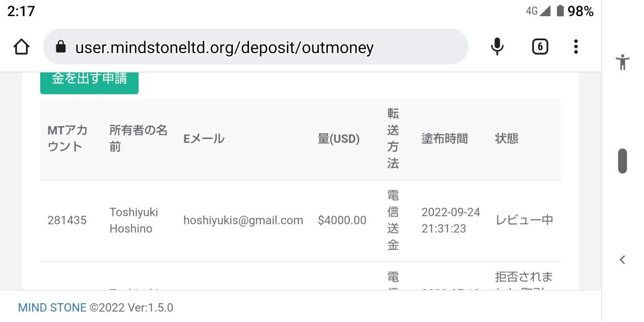
Task: Tap the MIND STONE footer link
Action: pos(52,308)
